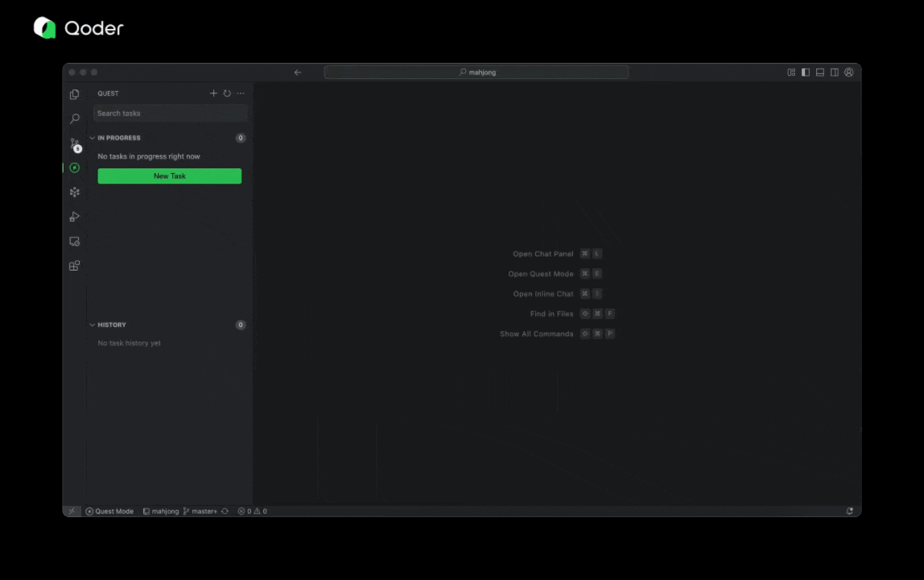Focus the Search tasks input field
The image size is (924, 580).
pos(170,114)
